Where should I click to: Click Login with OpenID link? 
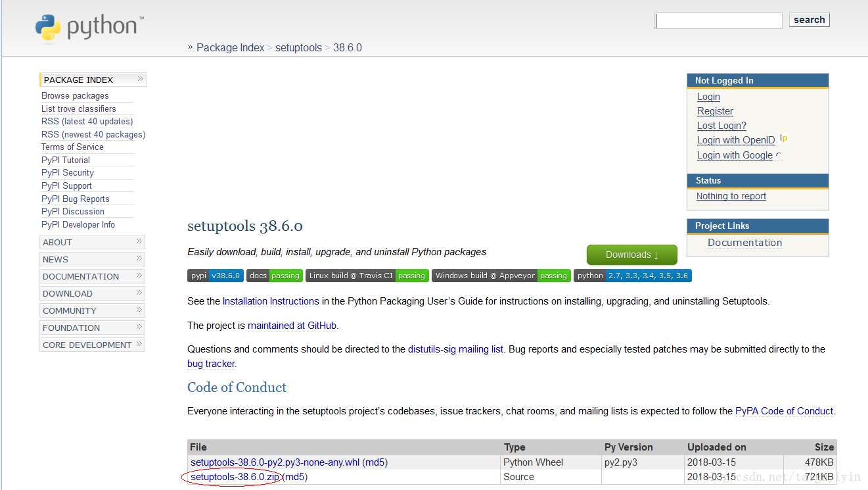click(736, 140)
